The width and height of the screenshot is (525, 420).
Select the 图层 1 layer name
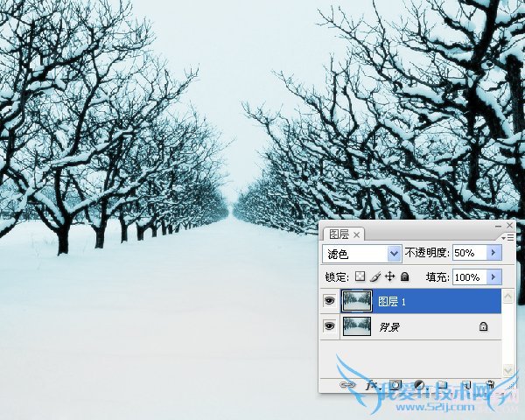tap(392, 302)
